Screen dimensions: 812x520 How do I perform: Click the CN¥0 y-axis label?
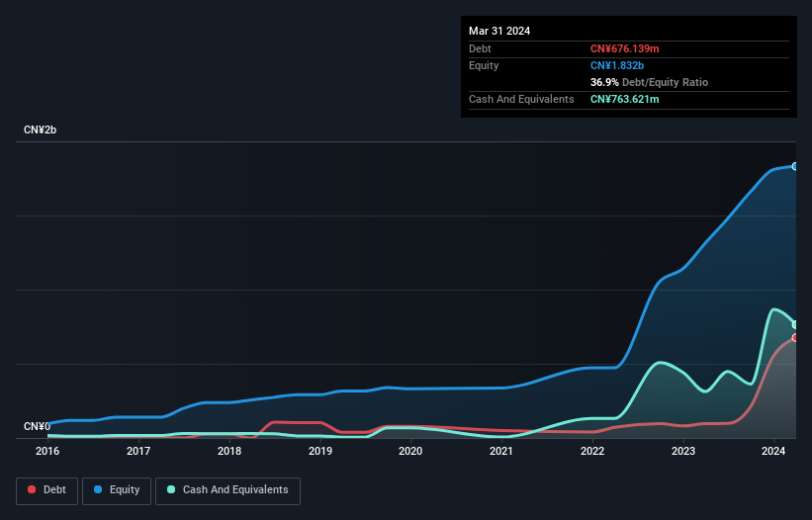point(37,426)
